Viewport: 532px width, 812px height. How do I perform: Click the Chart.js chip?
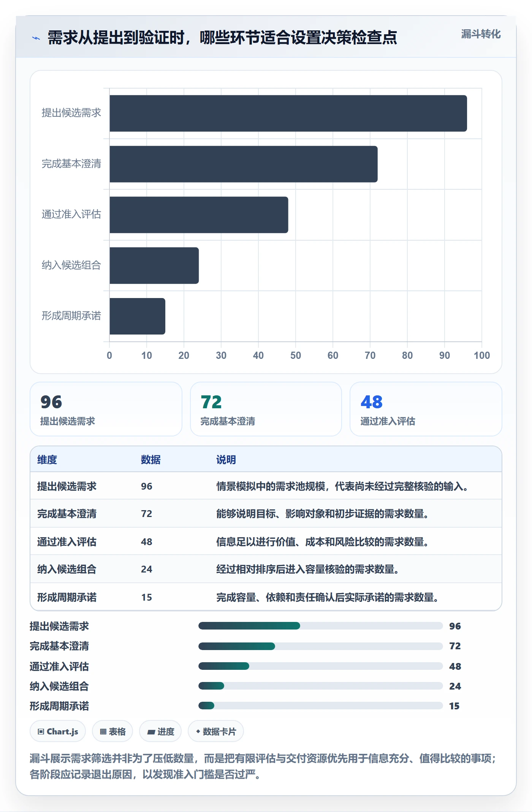(x=58, y=731)
